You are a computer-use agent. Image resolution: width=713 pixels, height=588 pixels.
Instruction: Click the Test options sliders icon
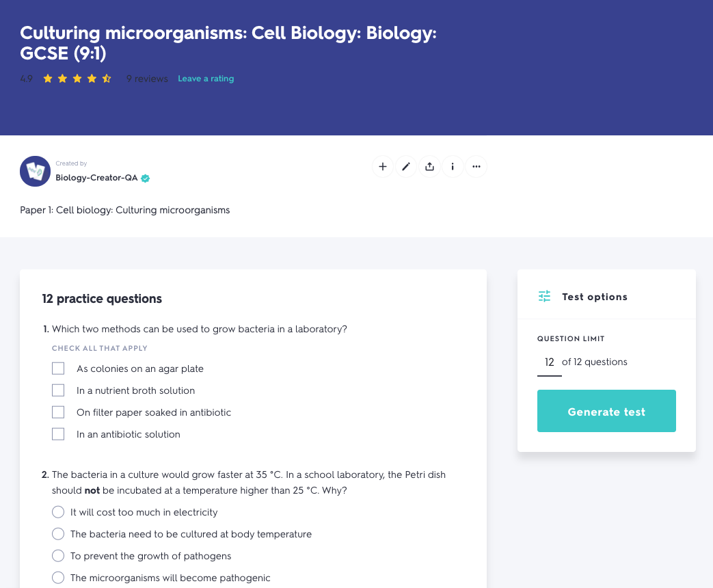(x=543, y=296)
